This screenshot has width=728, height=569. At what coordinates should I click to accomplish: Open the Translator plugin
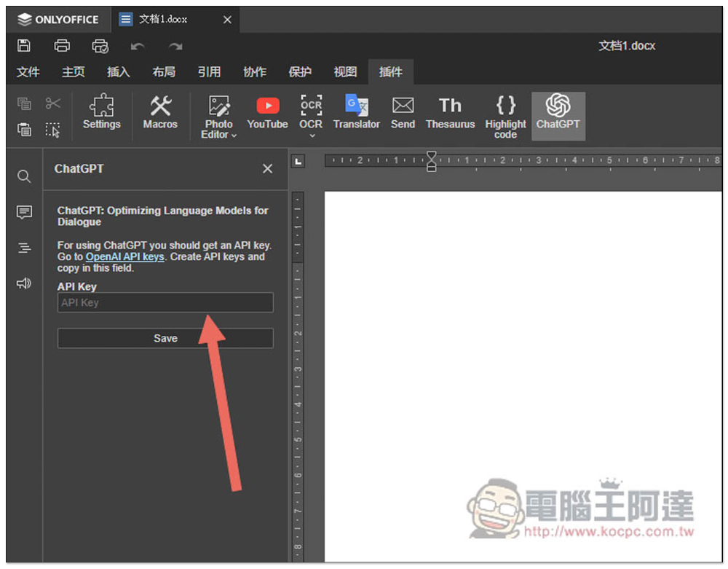pos(357,113)
